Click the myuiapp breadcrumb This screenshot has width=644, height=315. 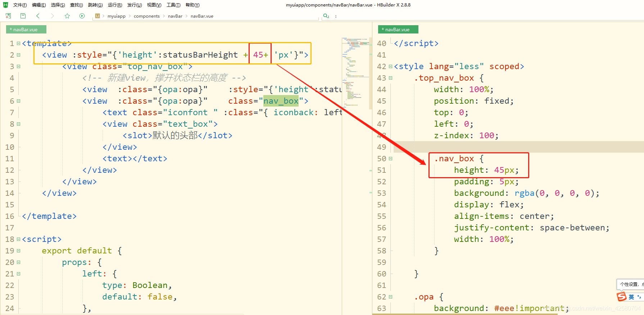pos(117,16)
